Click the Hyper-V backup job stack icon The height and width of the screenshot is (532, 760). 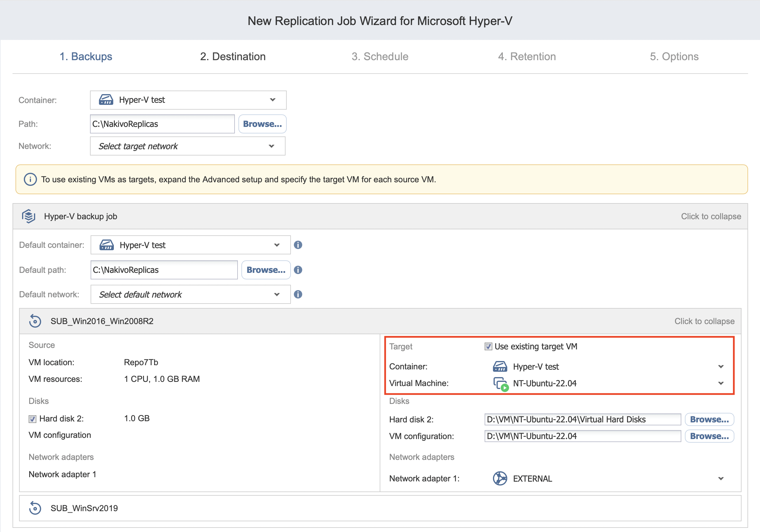point(29,216)
